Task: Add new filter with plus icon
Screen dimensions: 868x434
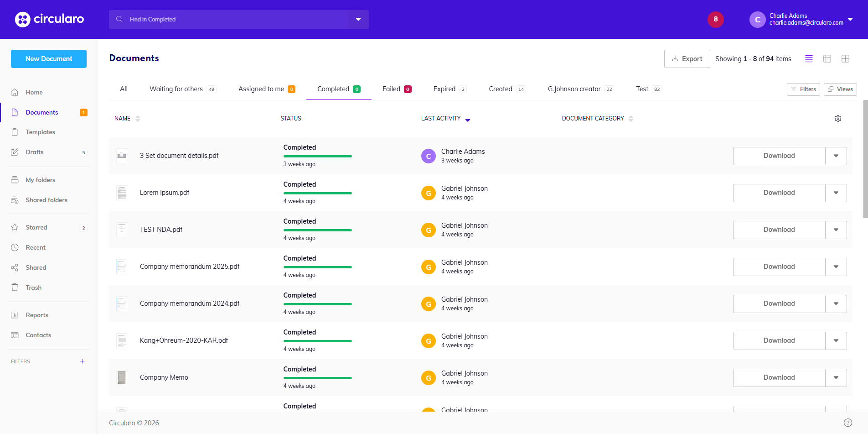Action: point(83,361)
